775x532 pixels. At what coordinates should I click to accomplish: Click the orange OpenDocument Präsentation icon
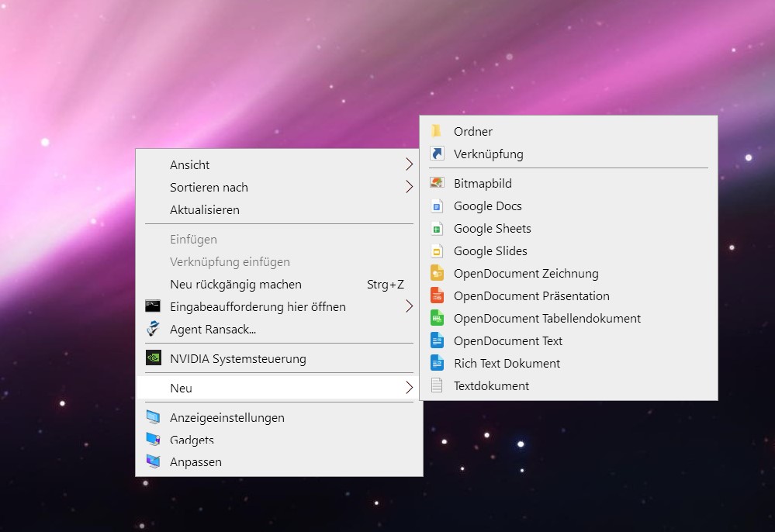tap(437, 296)
